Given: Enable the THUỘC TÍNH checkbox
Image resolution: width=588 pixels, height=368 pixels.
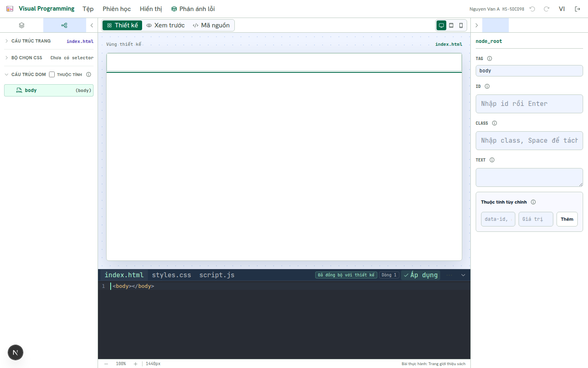Looking at the screenshot, I should coord(52,74).
